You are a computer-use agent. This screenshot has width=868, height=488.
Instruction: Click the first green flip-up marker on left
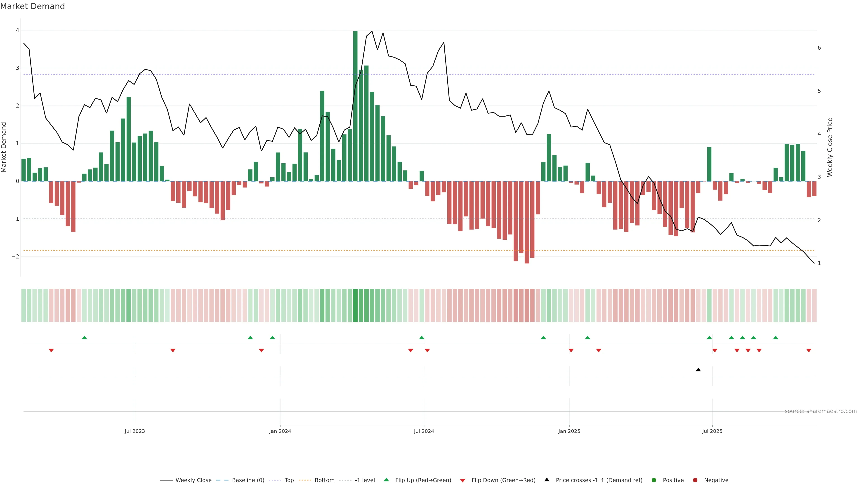[85, 338]
